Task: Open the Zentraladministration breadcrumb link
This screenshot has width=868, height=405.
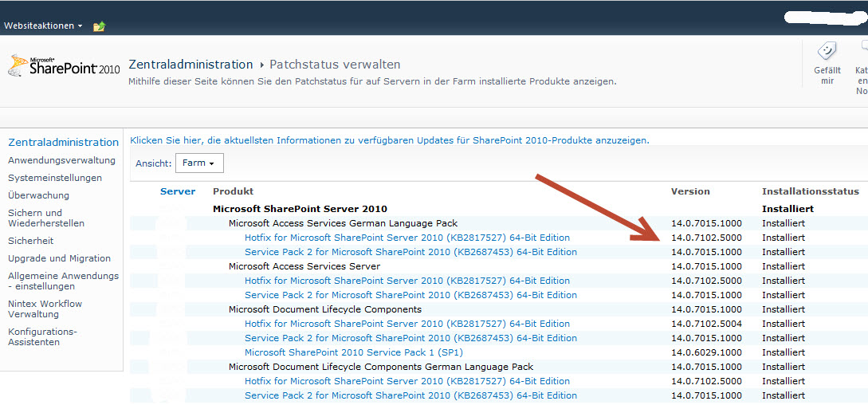Action: (190, 65)
